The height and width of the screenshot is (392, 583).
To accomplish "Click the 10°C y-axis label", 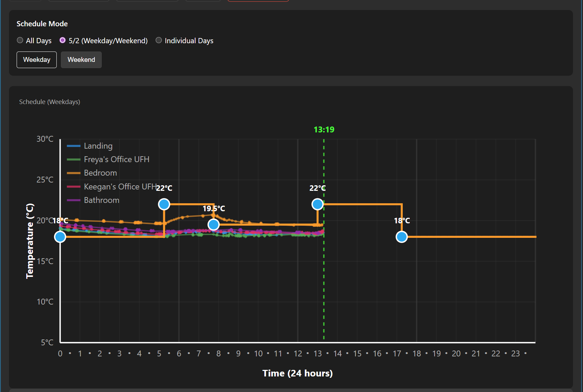I will [45, 302].
